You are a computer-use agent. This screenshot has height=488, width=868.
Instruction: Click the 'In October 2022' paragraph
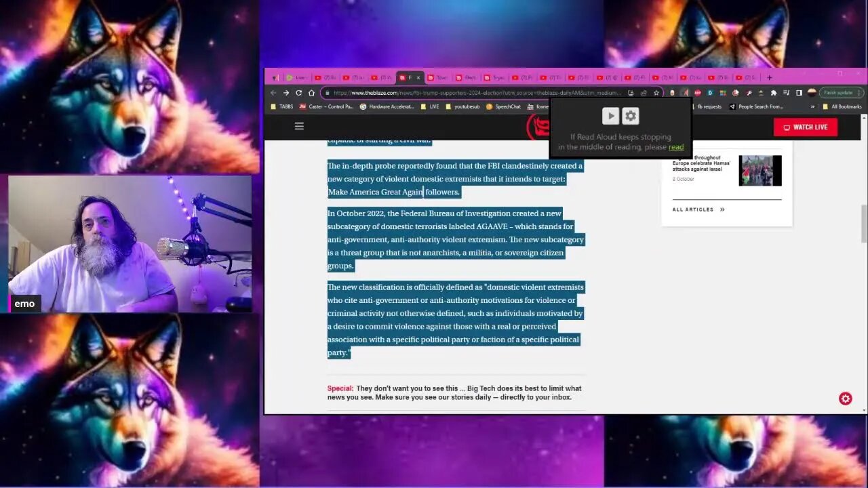pyautogui.click(x=456, y=239)
